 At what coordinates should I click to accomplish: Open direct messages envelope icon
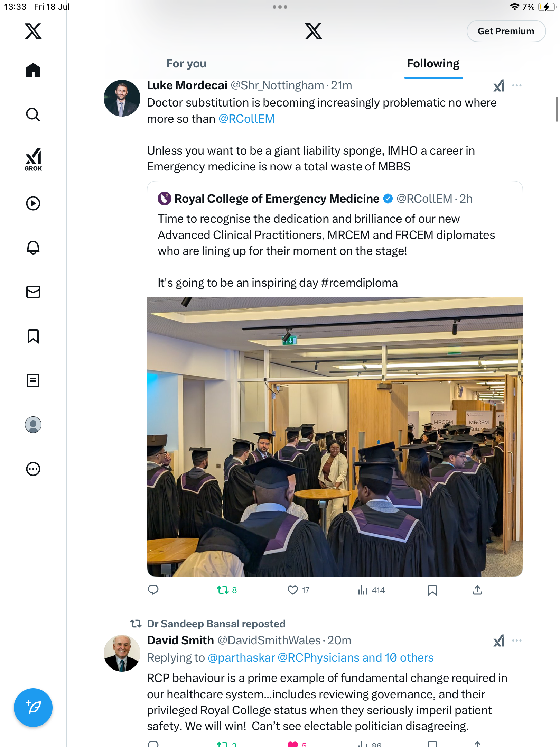33,292
